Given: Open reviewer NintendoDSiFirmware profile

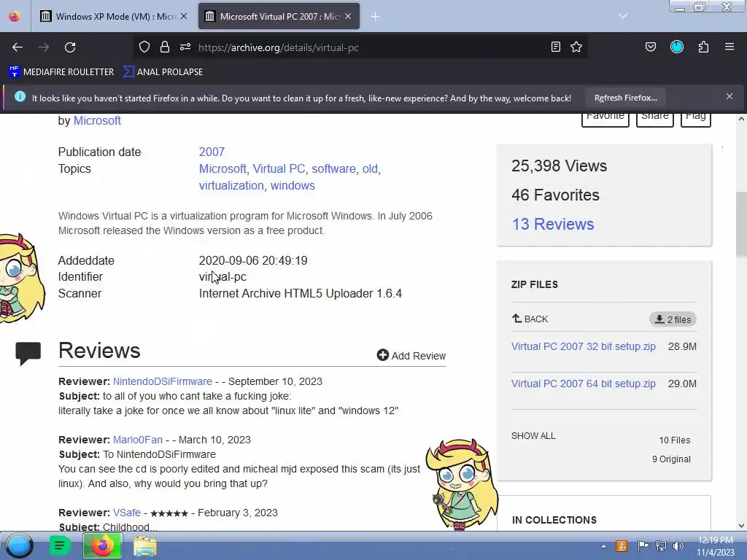Looking at the screenshot, I should (163, 381).
